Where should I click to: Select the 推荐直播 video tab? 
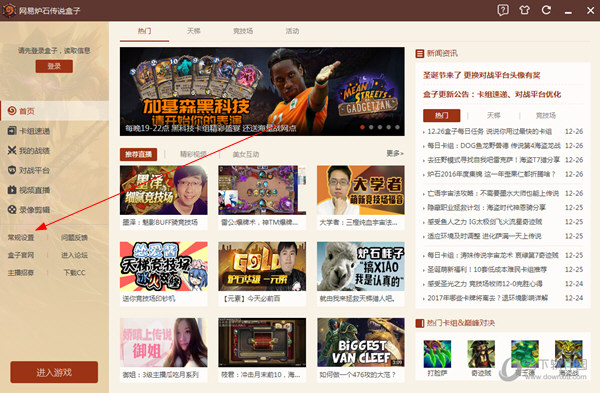pyautogui.click(x=138, y=154)
